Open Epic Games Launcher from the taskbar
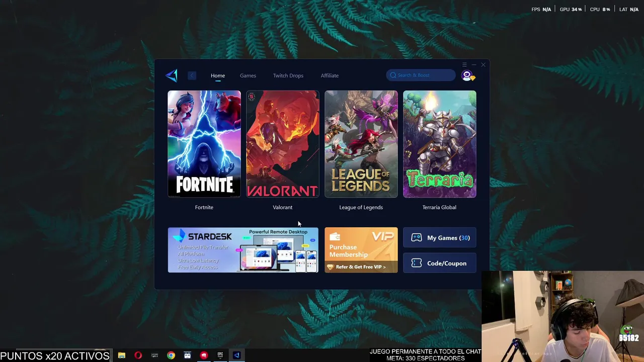This screenshot has height=362, width=644. pos(220,355)
